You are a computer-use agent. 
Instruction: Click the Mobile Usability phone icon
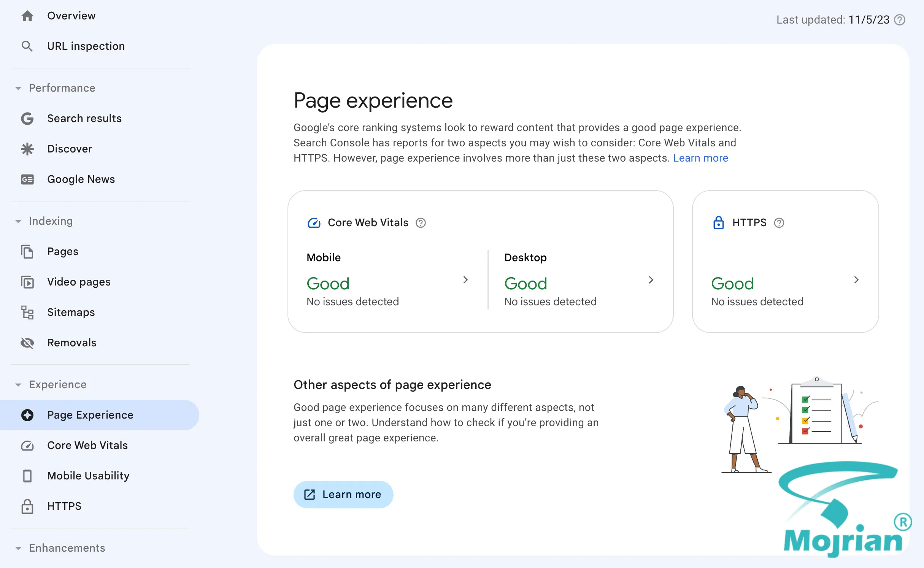27,476
